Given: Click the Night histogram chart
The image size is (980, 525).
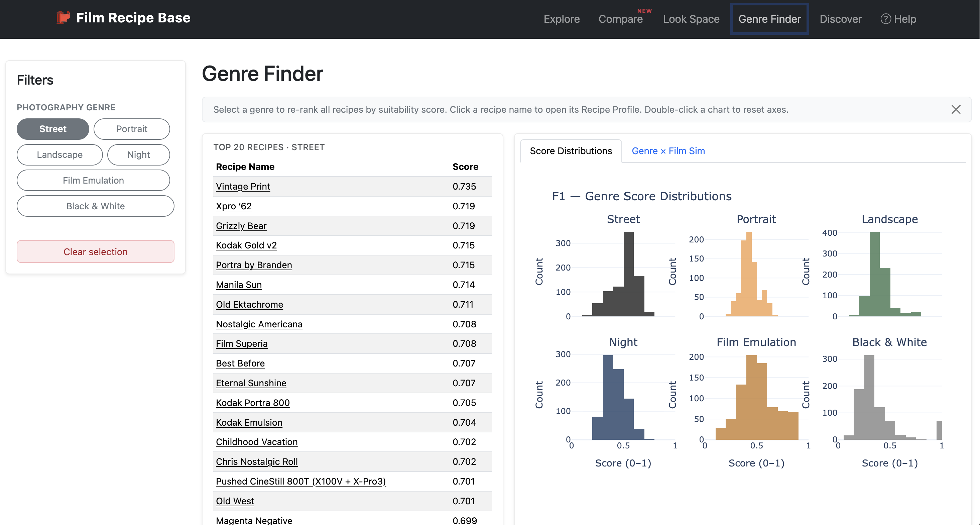Looking at the screenshot, I should tap(623, 398).
